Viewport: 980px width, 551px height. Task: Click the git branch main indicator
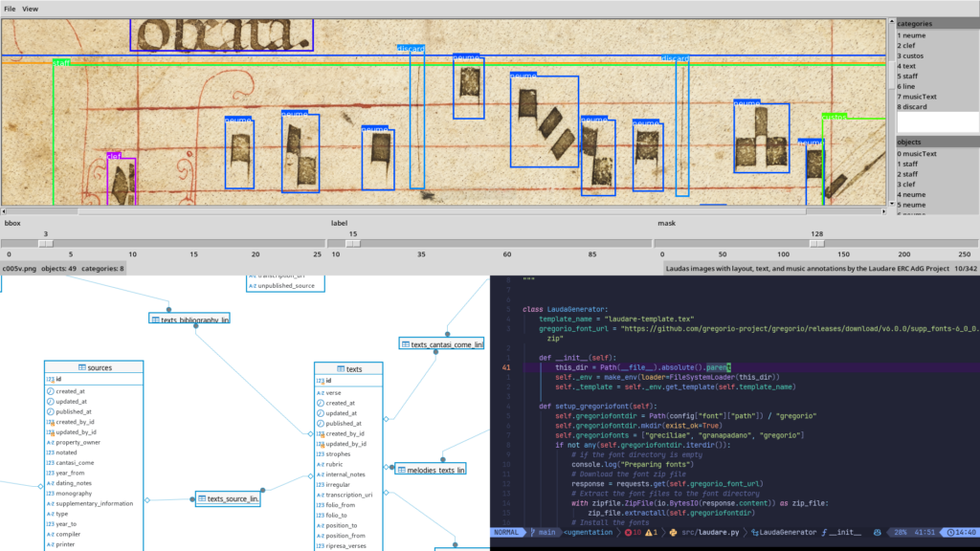pyautogui.click(x=543, y=532)
